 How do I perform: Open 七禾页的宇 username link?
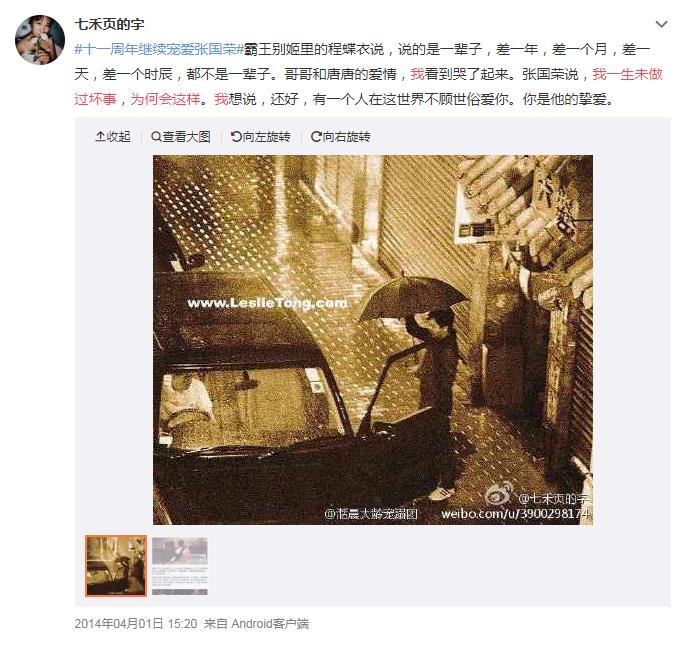click(110, 24)
